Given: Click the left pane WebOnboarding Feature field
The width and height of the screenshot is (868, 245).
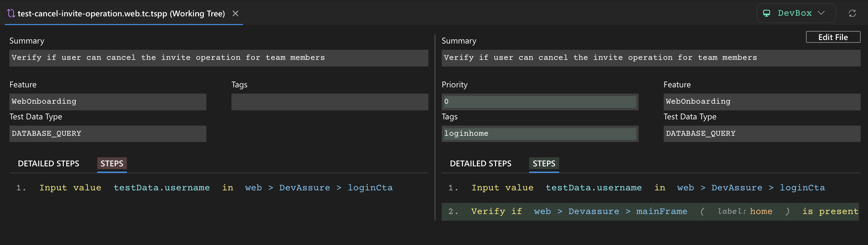Looking at the screenshot, I should [x=108, y=102].
